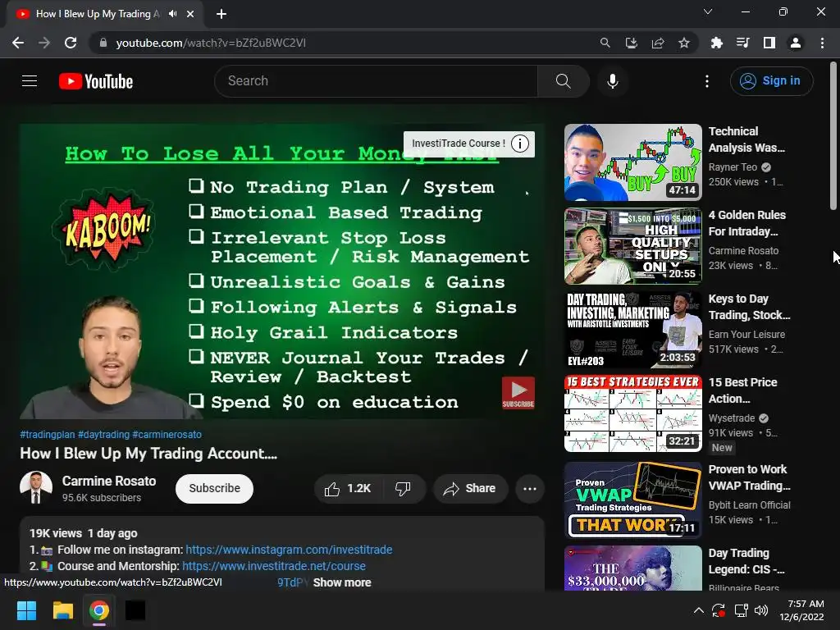Dislike the video with thumbs down
Viewport: 840px width, 630px height.
pyautogui.click(x=403, y=489)
